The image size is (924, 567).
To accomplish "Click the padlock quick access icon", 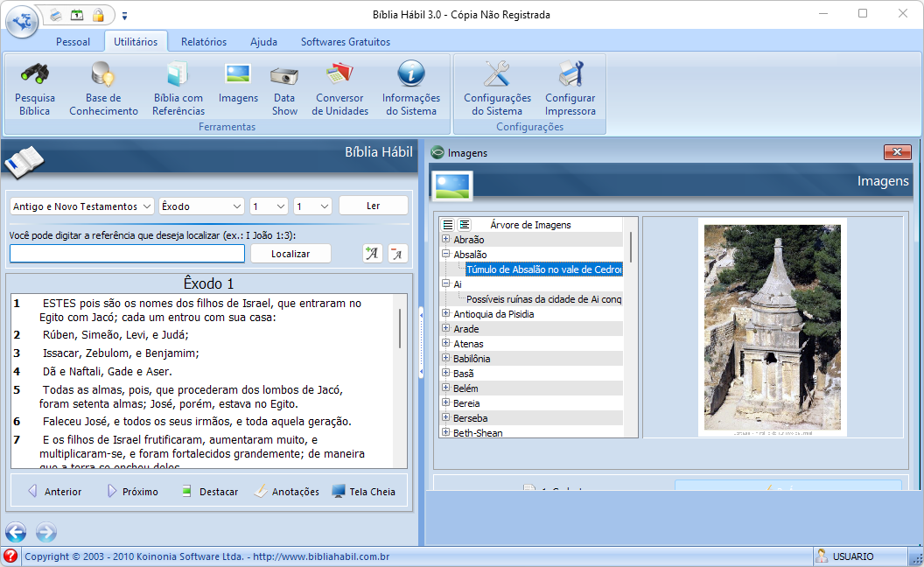I will (98, 16).
